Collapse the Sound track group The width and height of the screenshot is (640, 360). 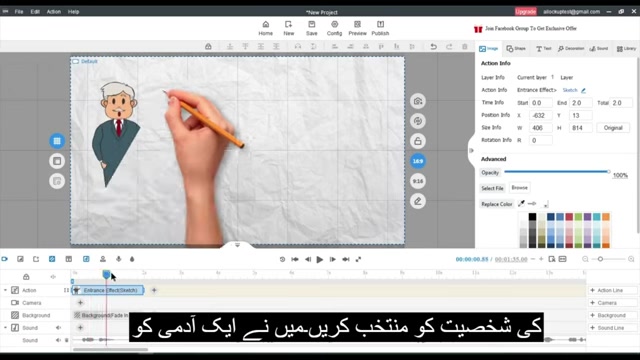pyautogui.click(x=5, y=328)
